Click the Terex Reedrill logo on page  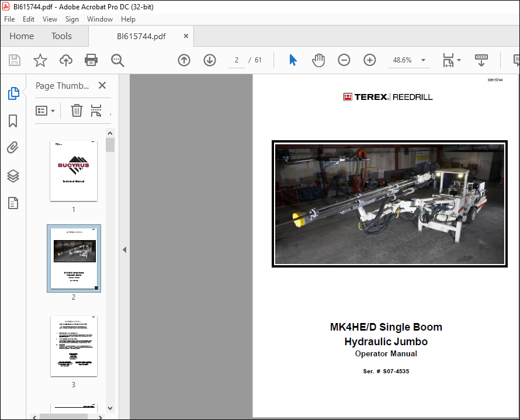point(388,97)
